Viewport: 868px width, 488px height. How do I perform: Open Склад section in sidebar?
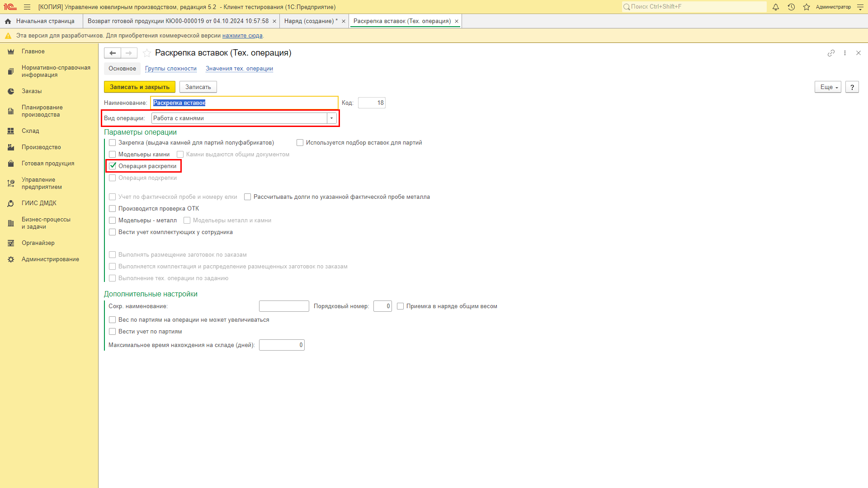(x=30, y=131)
